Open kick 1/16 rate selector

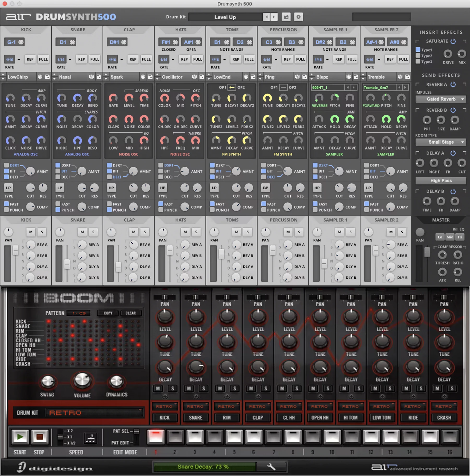[9, 59]
